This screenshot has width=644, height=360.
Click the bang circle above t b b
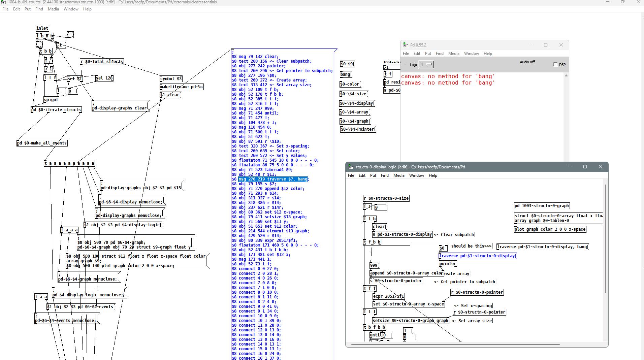tap(39, 44)
